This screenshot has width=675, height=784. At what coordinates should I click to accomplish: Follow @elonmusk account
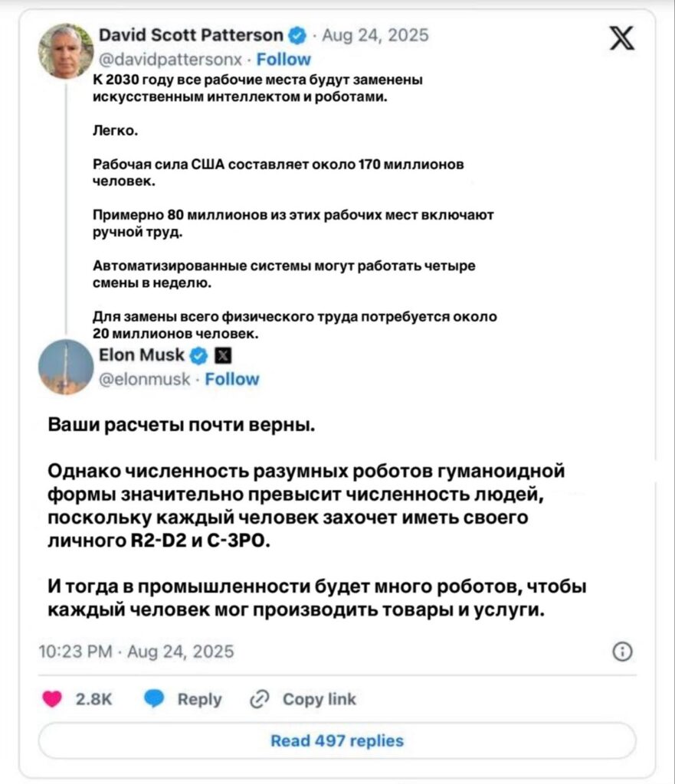coord(232,379)
